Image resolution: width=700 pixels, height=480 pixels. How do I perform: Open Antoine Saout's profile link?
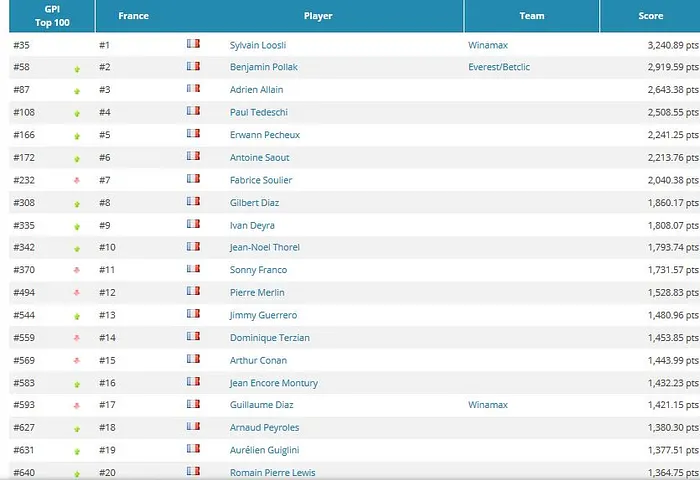pos(259,158)
